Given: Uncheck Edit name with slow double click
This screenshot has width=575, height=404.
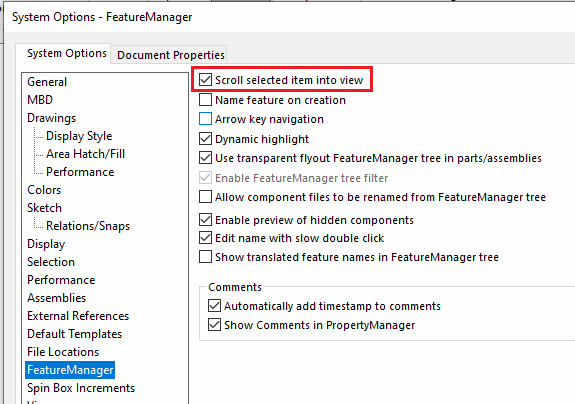Looking at the screenshot, I should point(205,238).
